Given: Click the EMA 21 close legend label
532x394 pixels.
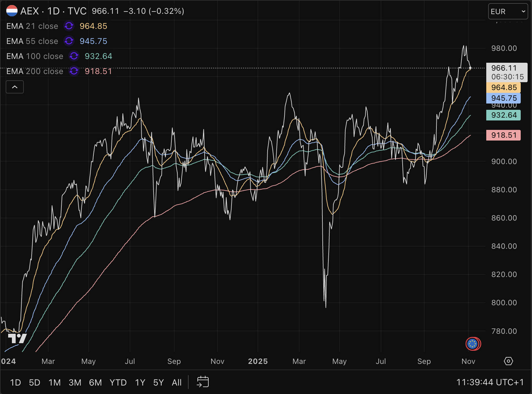Looking at the screenshot, I should click(x=32, y=26).
